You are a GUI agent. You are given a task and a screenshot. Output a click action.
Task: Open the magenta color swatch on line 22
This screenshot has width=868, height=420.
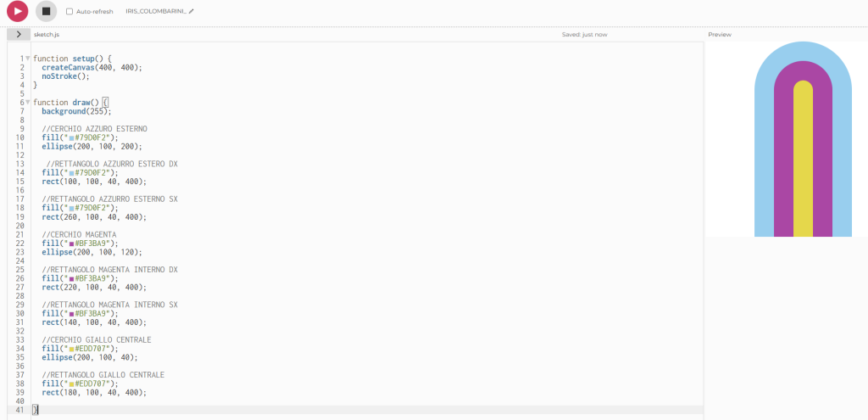pos(71,243)
